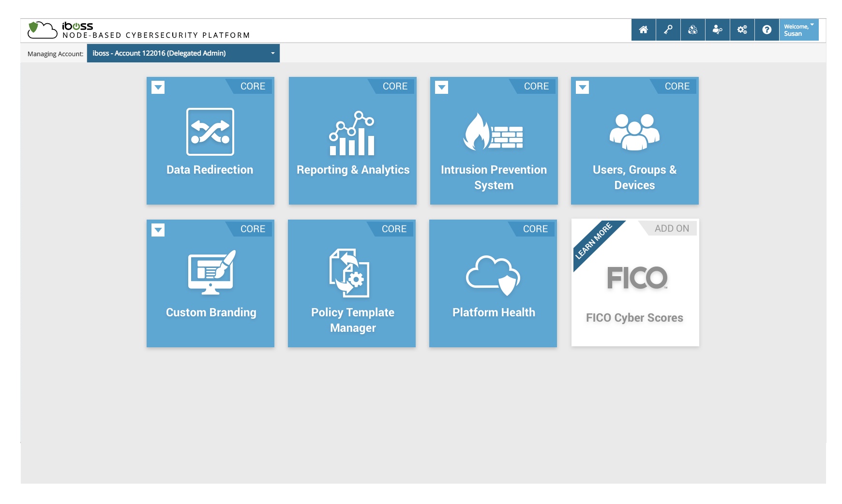842x504 pixels.
Task: Expand the Data Redirection tile dropdown arrow
Action: pyautogui.click(x=158, y=87)
